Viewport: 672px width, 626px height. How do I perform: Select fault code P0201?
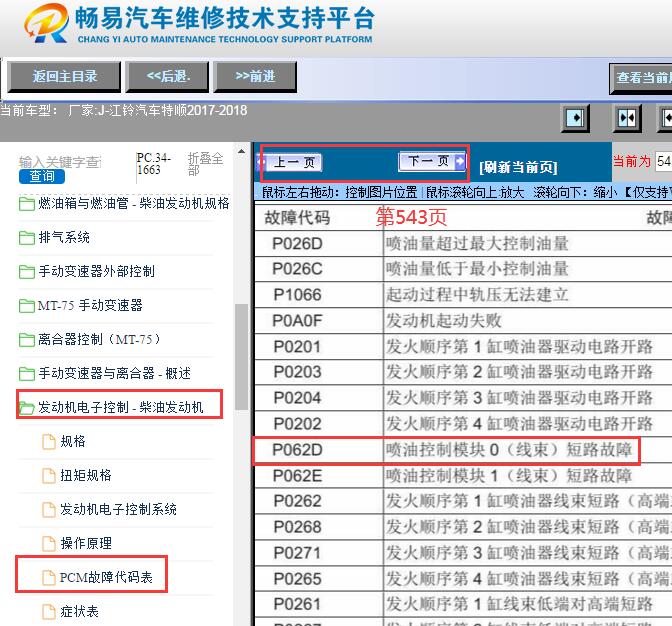pos(297,346)
